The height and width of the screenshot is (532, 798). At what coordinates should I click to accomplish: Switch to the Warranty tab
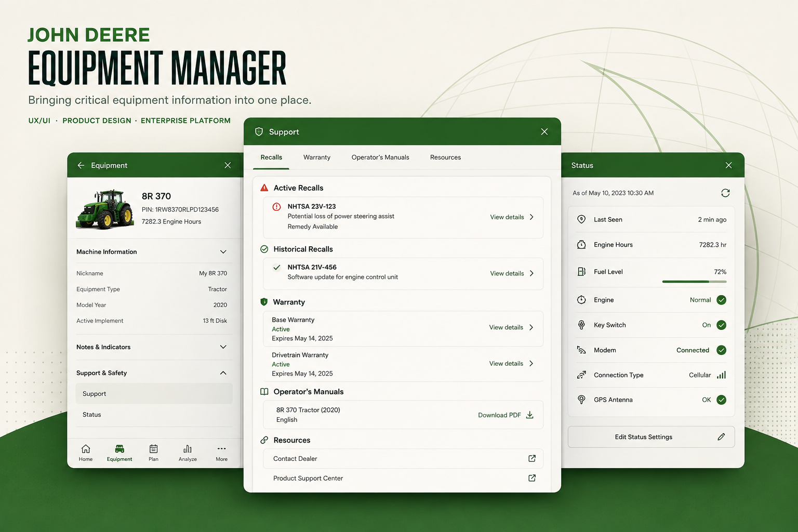[x=317, y=157]
